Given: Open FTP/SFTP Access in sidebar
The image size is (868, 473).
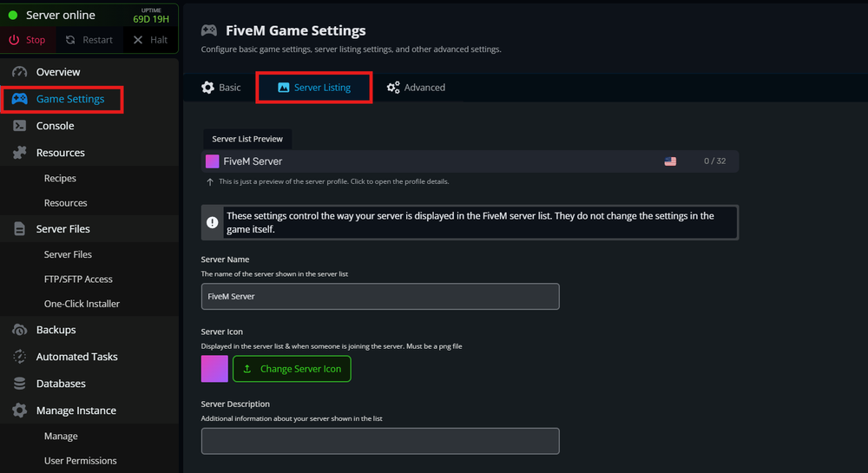Looking at the screenshot, I should 78,279.
